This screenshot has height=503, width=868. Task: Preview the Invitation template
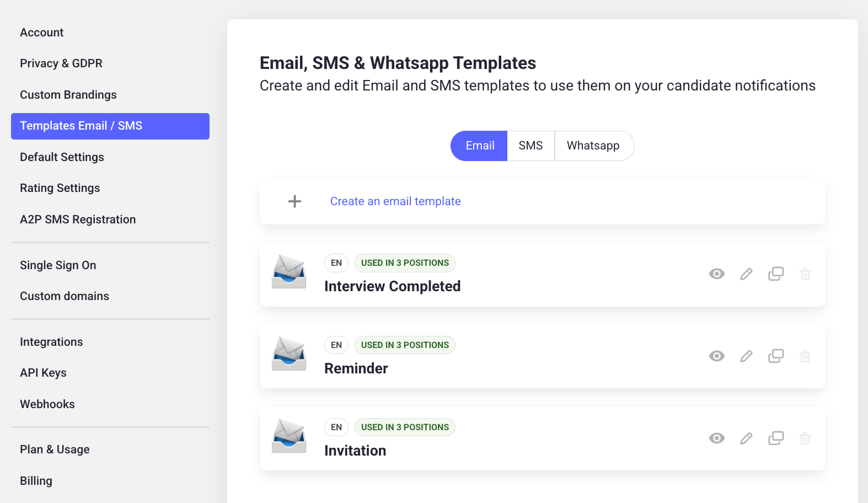click(x=717, y=438)
